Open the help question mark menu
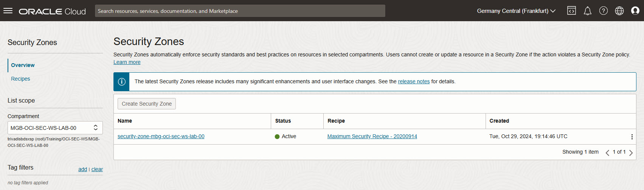Screen dimensions: 644x190 pos(604,11)
